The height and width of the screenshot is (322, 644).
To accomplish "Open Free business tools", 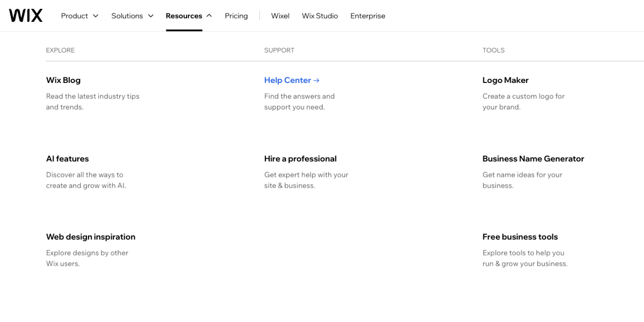I will pos(520,237).
